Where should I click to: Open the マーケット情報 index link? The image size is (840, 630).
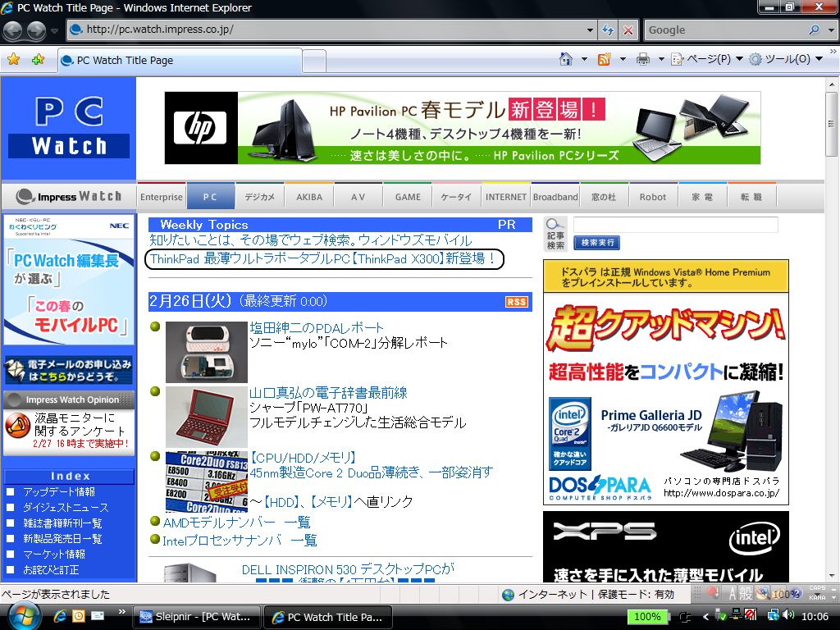click(54, 554)
